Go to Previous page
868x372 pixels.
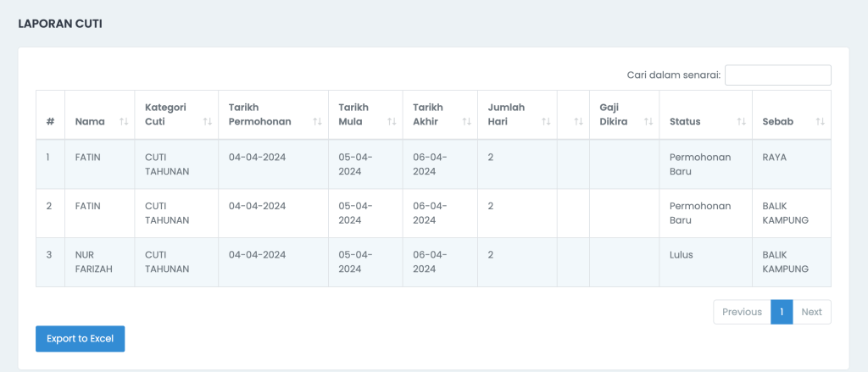click(742, 312)
